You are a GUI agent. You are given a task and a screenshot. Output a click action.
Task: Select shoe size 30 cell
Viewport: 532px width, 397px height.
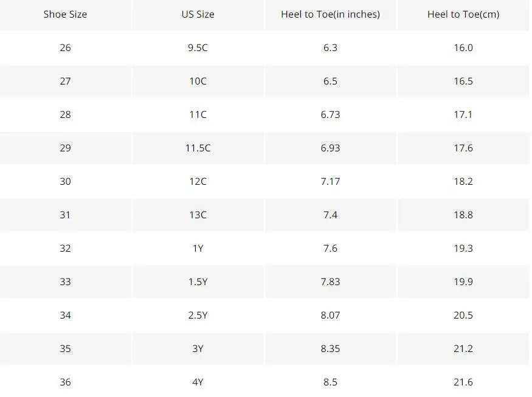click(65, 181)
